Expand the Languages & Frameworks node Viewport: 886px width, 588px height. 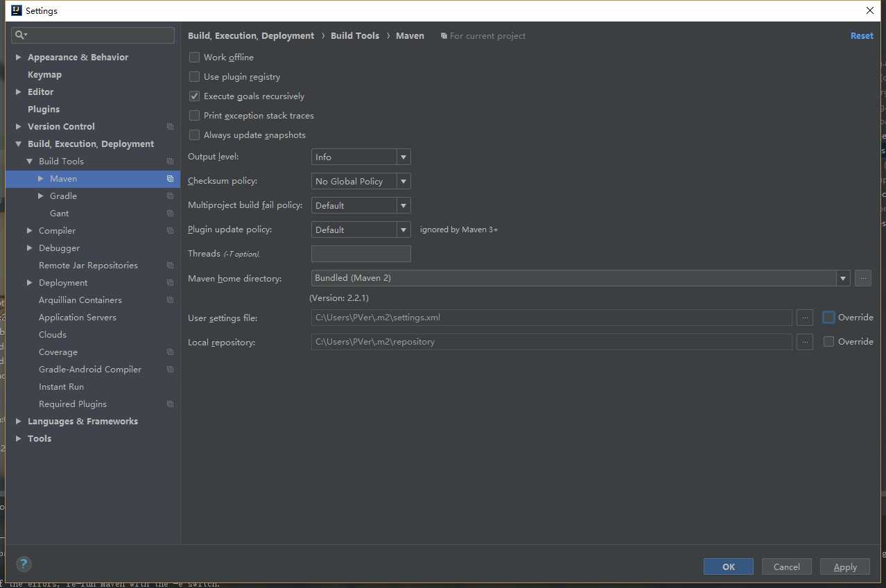coord(19,421)
